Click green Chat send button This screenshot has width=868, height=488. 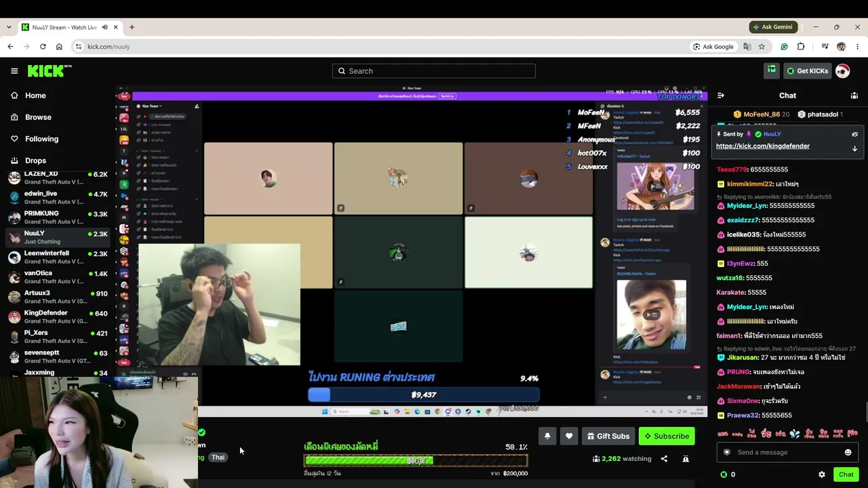pos(846,474)
